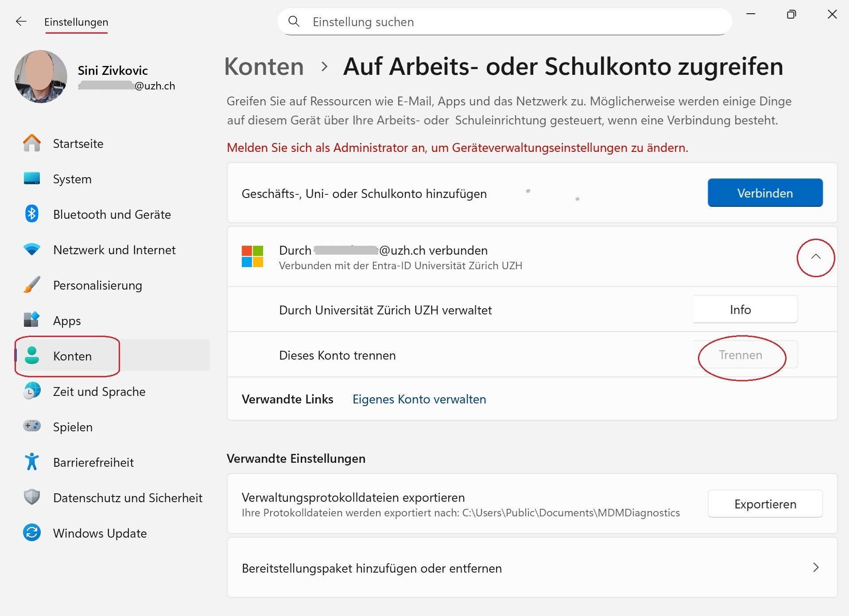The width and height of the screenshot is (849, 616).
Task: Click the Microsoft logo next to the connected account
Action: click(252, 257)
